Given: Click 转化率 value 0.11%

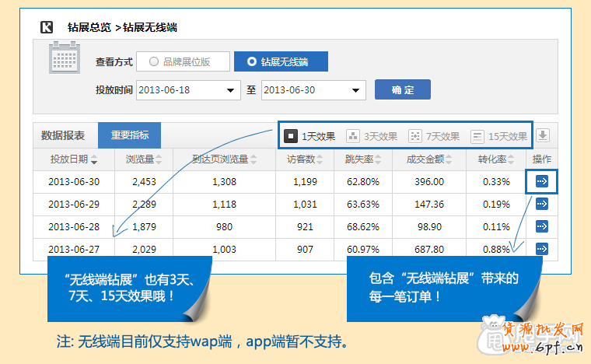Looking at the screenshot, I should (x=496, y=227).
